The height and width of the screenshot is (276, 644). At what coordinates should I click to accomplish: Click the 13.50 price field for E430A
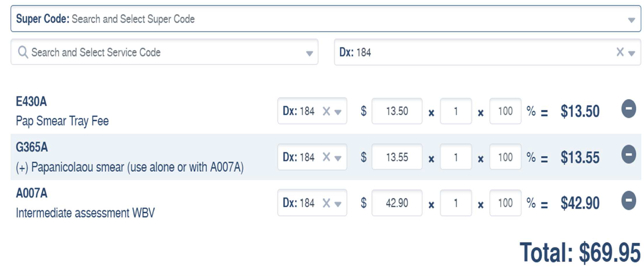[397, 111]
